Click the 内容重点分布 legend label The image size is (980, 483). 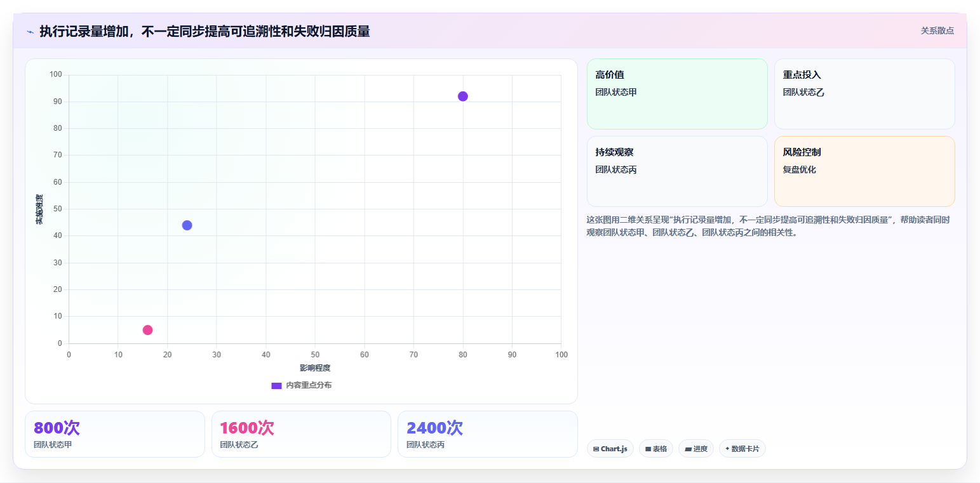coord(309,386)
